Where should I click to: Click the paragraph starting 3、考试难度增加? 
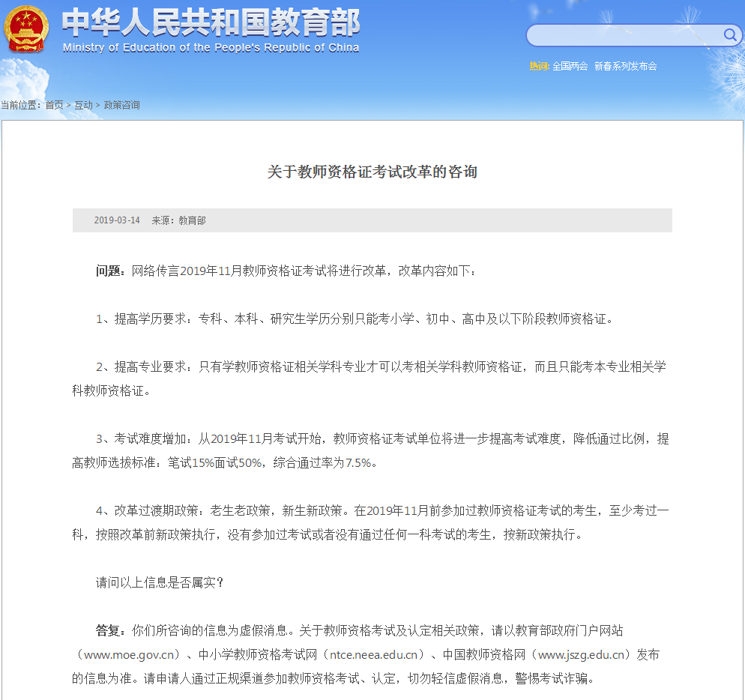(x=370, y=450)
